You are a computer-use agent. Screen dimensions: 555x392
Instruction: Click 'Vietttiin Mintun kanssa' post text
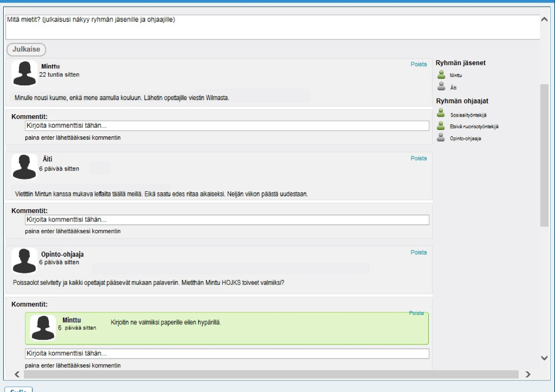click(x=161, y=194)
